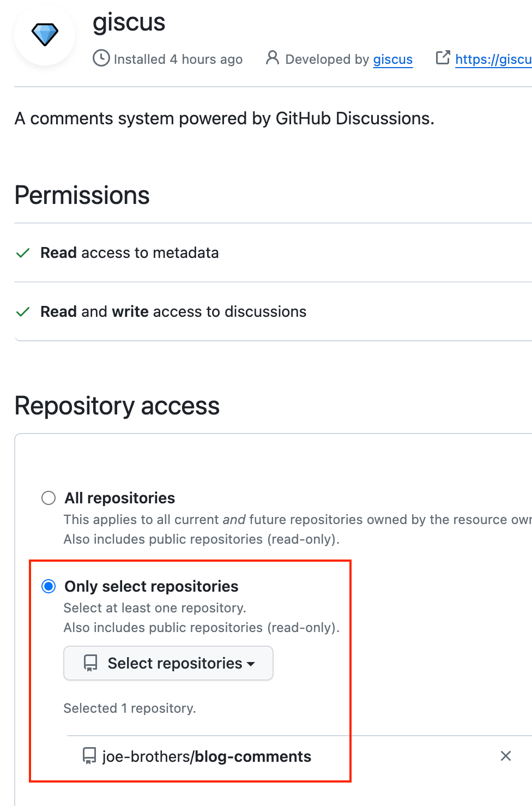Click repo icon inside Select repositories button
532x806 pixels.
click(90, 663)
